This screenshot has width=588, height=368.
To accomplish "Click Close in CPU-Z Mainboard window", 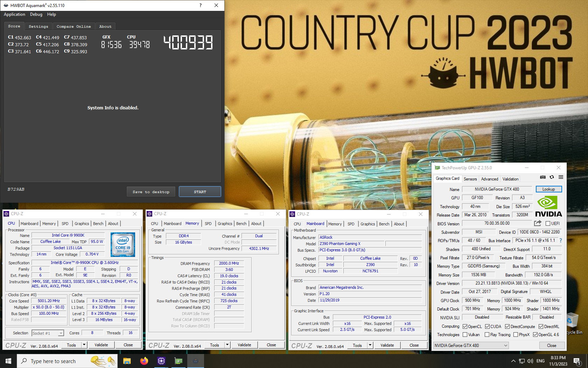I will [414, 345].
